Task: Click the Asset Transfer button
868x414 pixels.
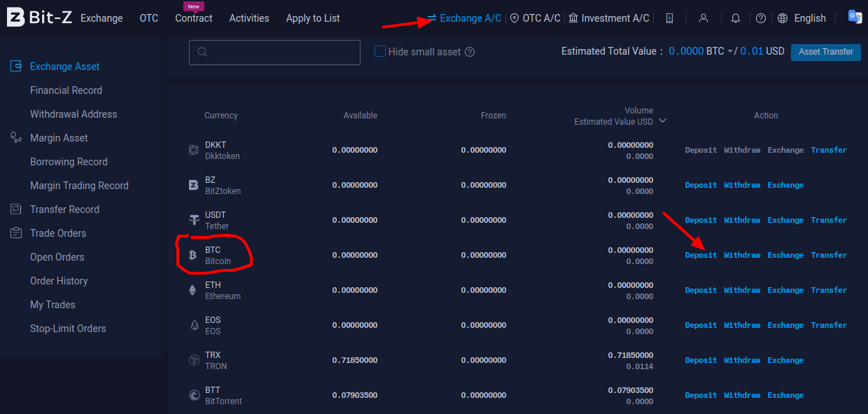Action: point(826,52)
